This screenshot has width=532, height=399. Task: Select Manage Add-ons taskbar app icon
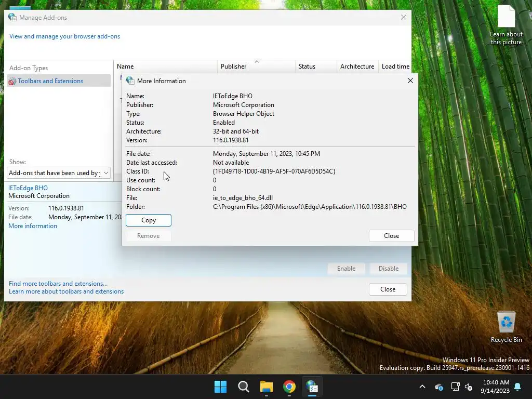(312, 387)
